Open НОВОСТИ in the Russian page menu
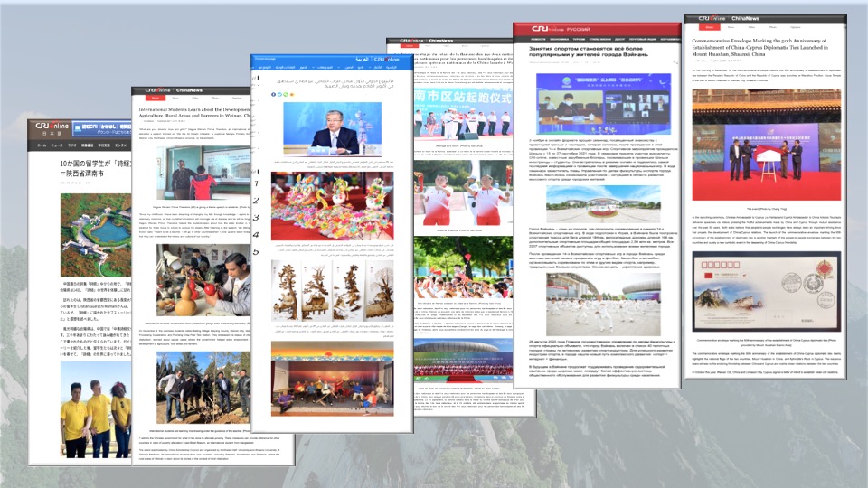The height and width of the screenshot is (488, 868). click(x=538, y=39)
